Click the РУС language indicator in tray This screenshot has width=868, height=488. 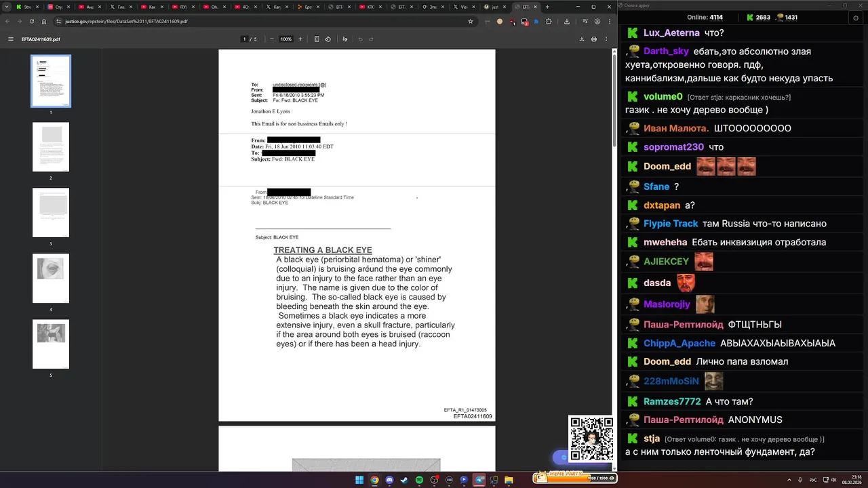pos(813,480)
